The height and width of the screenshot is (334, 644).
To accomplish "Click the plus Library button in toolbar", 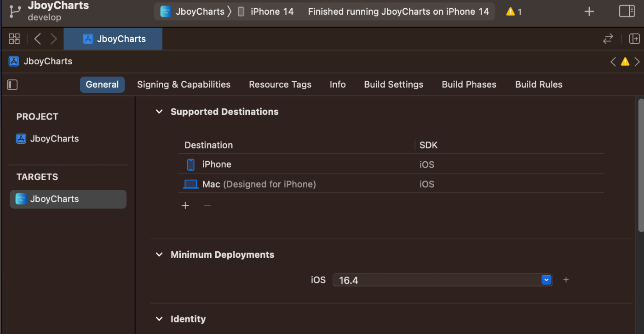I will (589, 11).
